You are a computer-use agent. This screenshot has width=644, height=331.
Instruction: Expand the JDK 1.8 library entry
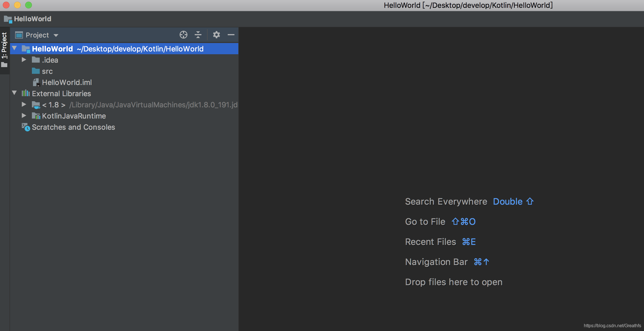(24, 104)
